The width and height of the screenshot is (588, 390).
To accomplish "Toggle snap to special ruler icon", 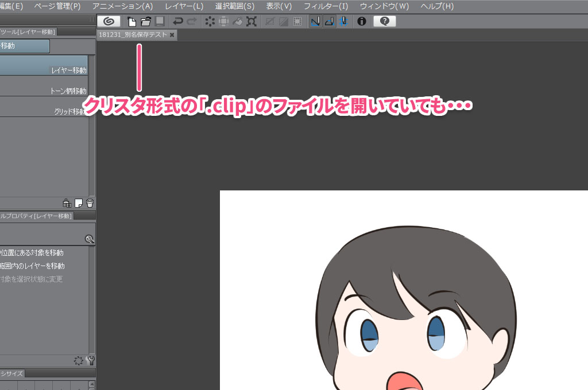I will tap(329, 22).
